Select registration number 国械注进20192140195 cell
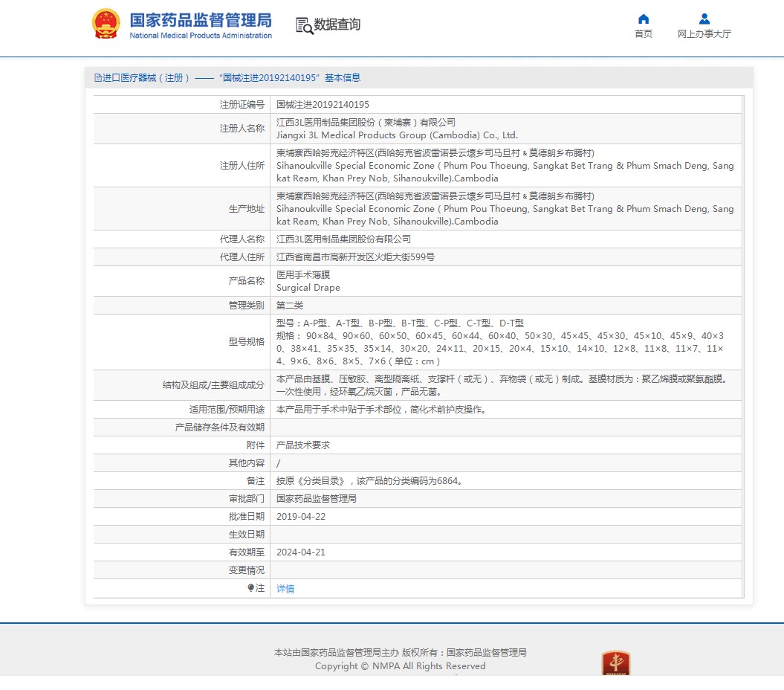 (323, 105)
